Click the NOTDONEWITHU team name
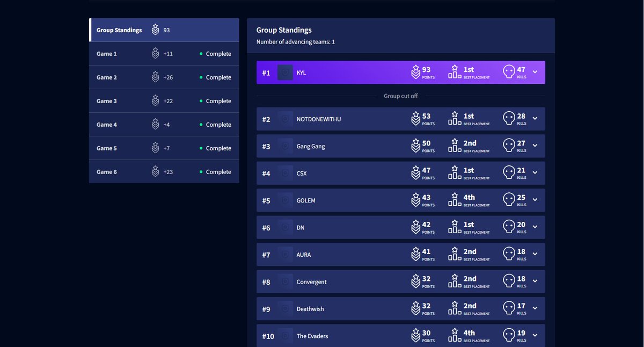Image resolution: width=644 pixels, height=347 pixels. click(319, 119)
